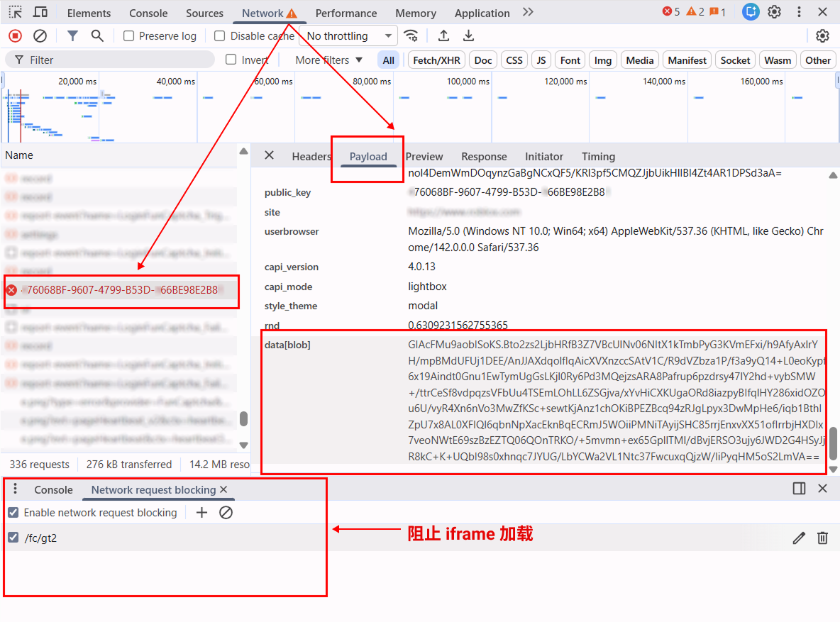The width and height of the screenshot is (840, 622).
Task: Filter requests by Fetch/XHR
Action: (436, 60)
